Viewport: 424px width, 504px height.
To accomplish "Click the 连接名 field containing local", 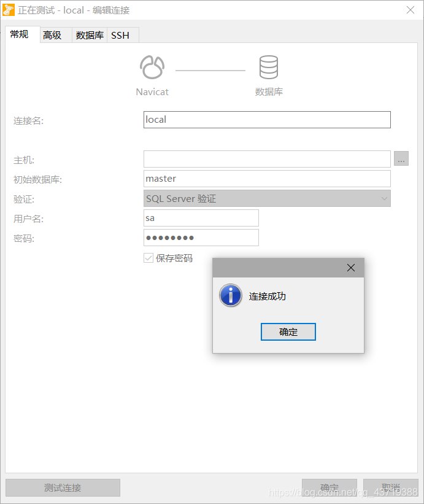I will coord(267,120).
